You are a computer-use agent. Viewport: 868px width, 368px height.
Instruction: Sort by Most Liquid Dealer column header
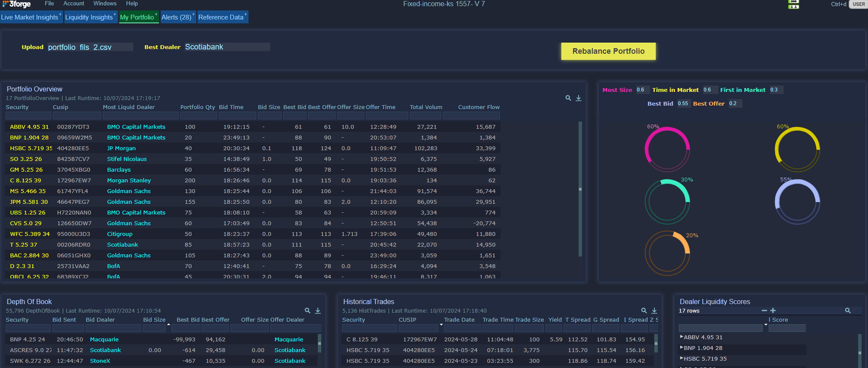(129, 107)
